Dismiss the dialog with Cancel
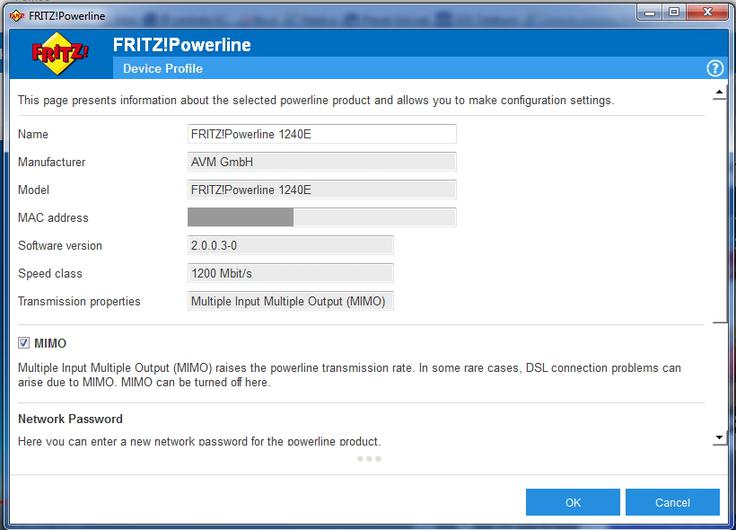The height and width of the screenshot is (530, 736). pyautogui.click(x=672, y=502)
